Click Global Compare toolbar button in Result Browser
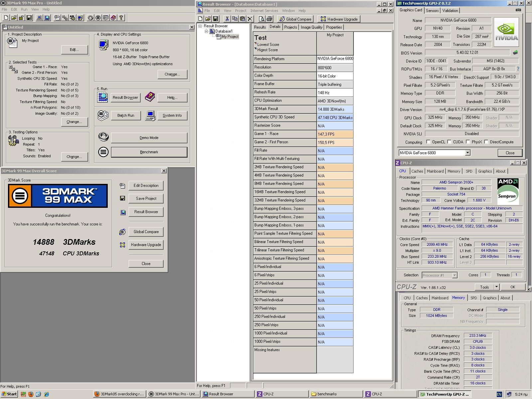The width and height of the screenshot is (532, 399). click(x=296, y=19)
